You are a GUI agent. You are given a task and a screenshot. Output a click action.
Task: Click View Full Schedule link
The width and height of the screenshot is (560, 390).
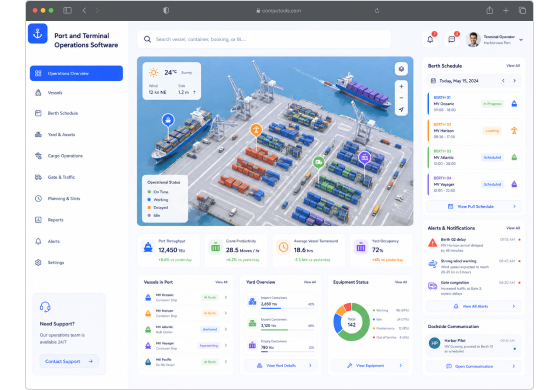(x=474, y=206)
